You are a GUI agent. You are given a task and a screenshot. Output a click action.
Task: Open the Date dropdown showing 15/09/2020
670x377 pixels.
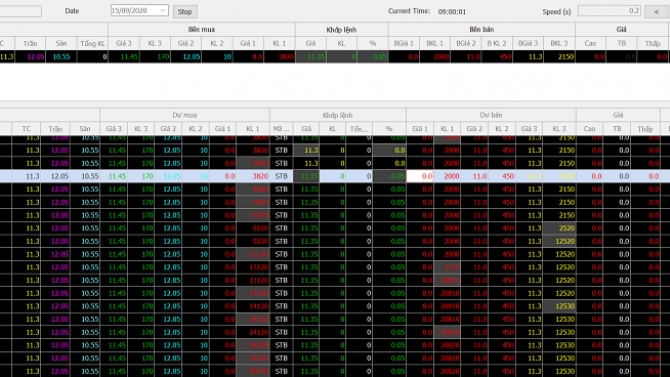click(x=139, y=11)
